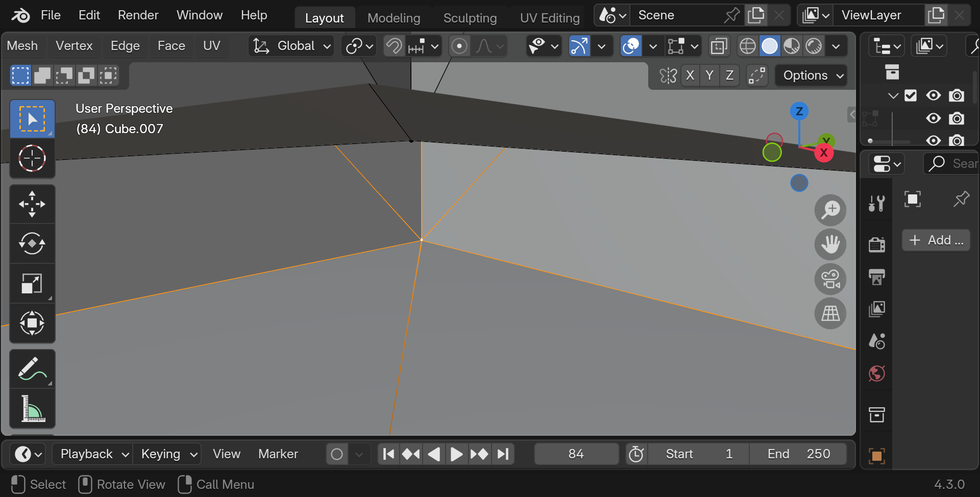Click the current frame field showing 84

pos(576,454)
